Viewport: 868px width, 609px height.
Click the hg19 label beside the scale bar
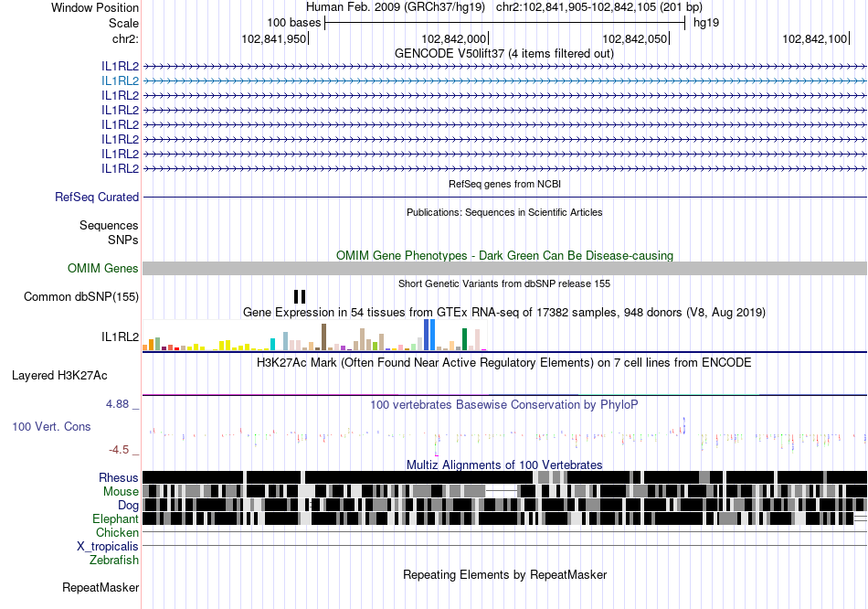pyautogui.click(x=706, y=23)
